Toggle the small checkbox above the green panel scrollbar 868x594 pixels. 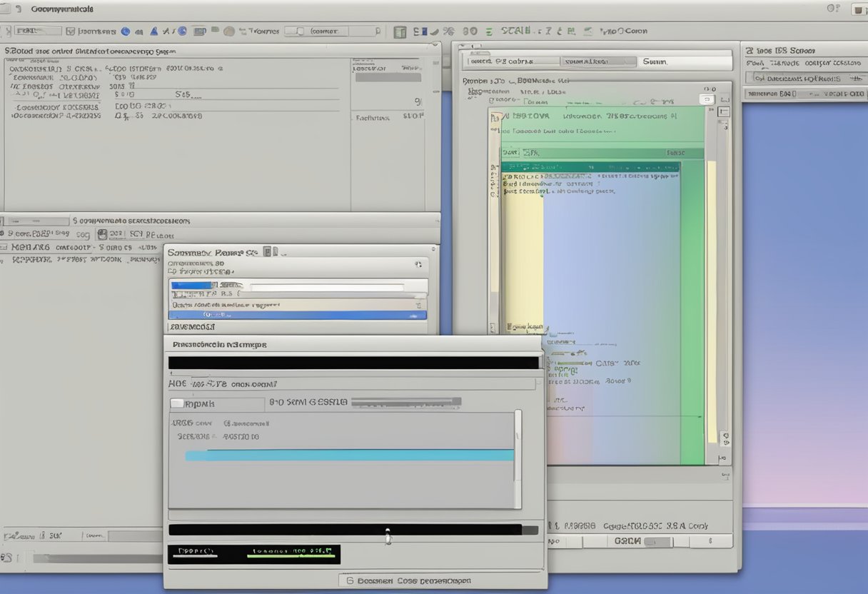[x=709, y=99]
